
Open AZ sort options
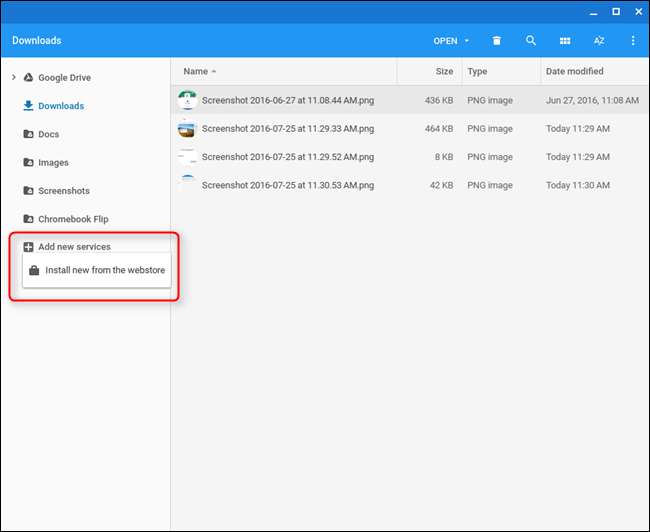click(599, 41)
